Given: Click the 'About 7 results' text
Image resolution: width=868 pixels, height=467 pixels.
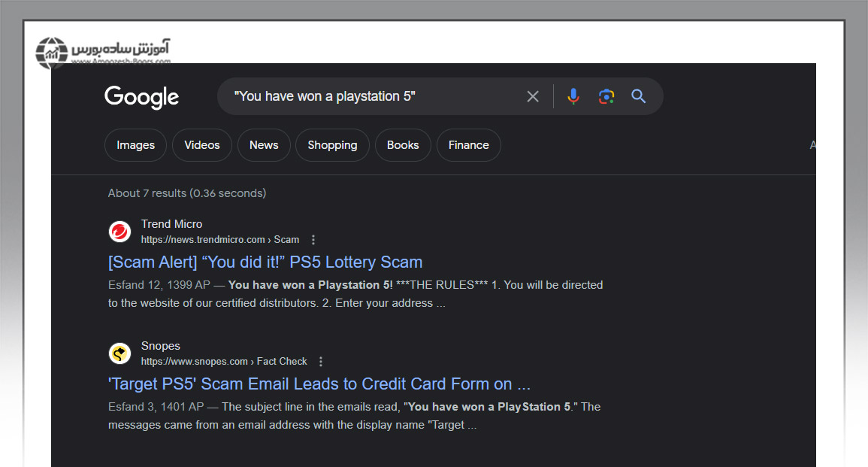Looking at the screenshot, I should tap(187, 193).
